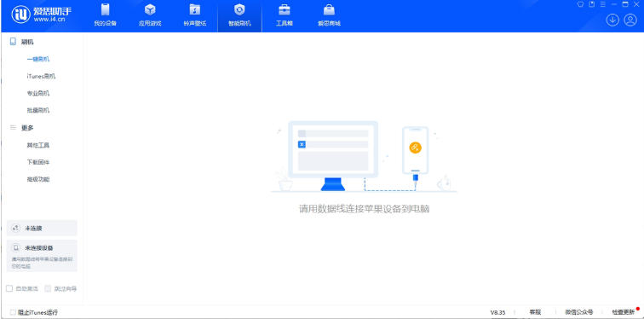Open the 工具箱 toolbox tab

(x=284, y=15)
